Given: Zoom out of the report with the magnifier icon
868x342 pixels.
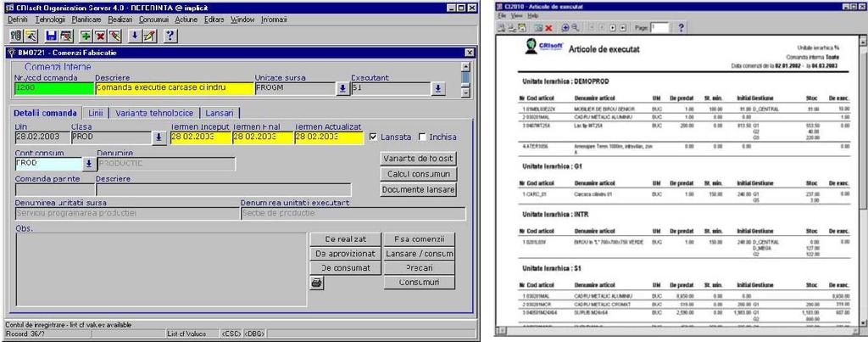Looking at the screenshot, I should coord(576,27).
